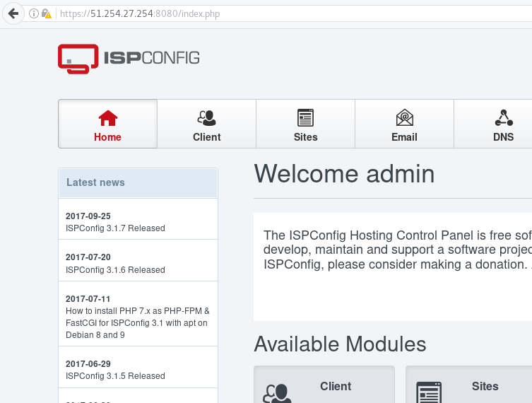Open the site information icon in address bar

coord(34,13)
